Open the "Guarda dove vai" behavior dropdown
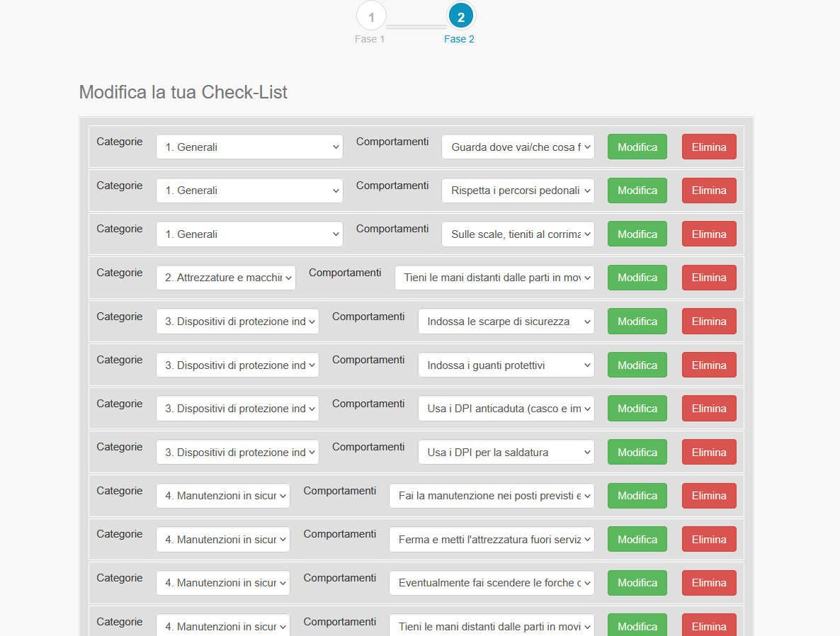 click(x=518, y=147)
